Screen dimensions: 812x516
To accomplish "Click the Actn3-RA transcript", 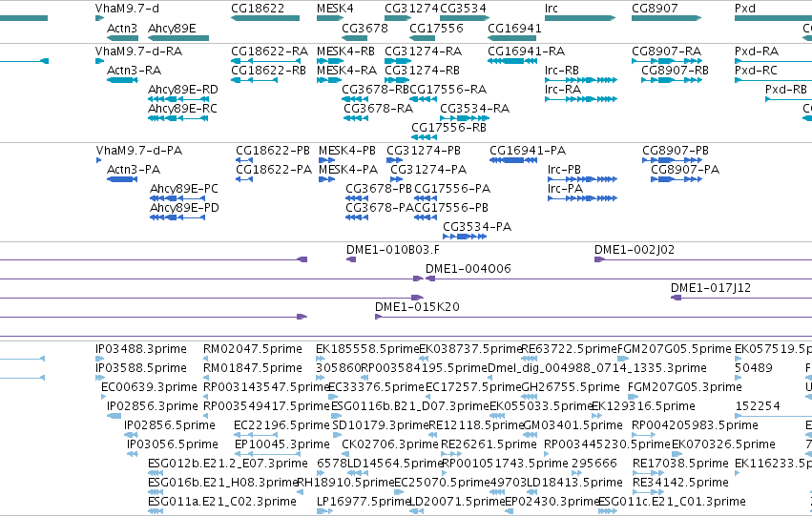I will click(x=123, y=80).
